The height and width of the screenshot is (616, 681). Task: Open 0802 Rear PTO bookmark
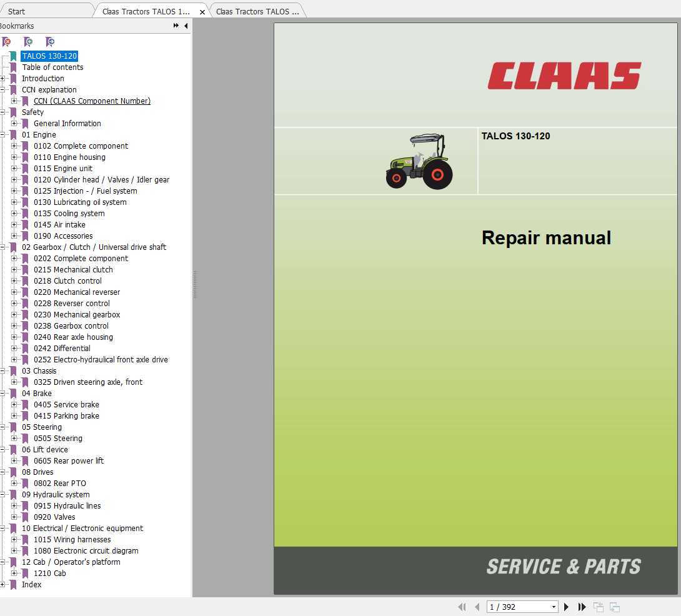click(60, 484)
